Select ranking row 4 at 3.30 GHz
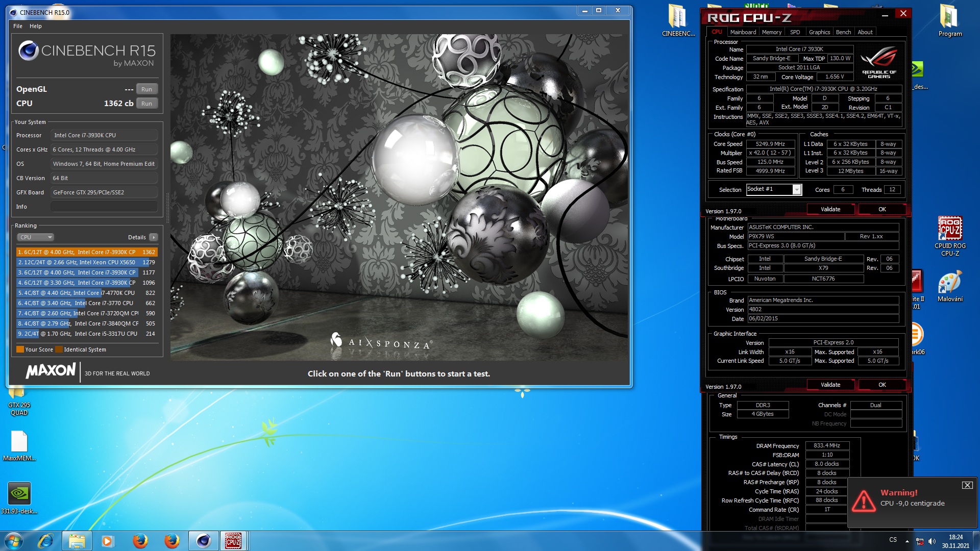 coord(87,283)
